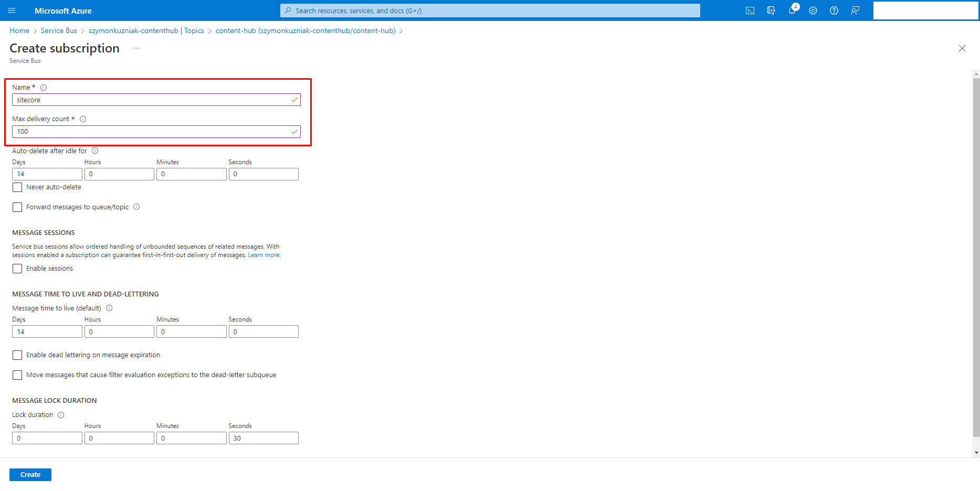Open Service Bus breadcrumb
The image size is (980, 491).
click(x=59, y=30)
